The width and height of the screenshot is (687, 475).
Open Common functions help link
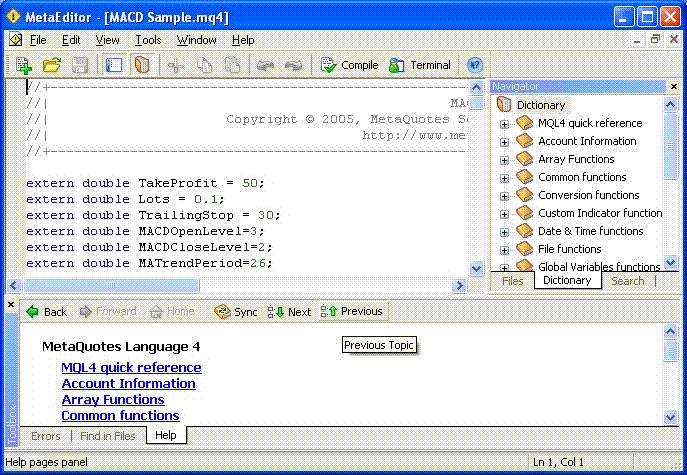(120, 415)
